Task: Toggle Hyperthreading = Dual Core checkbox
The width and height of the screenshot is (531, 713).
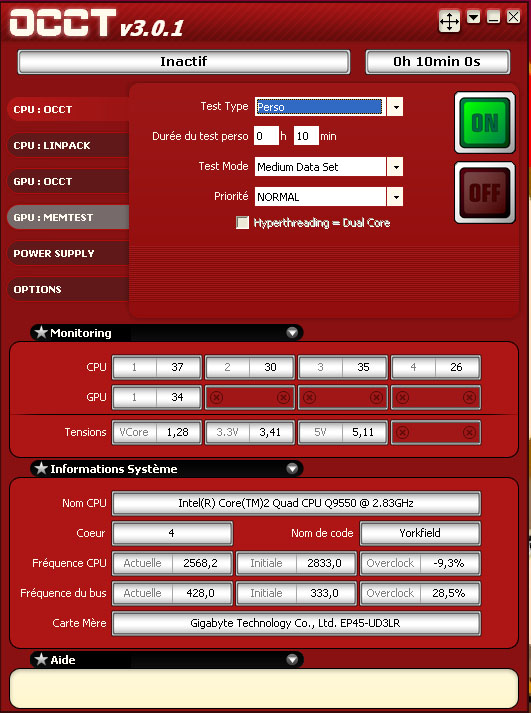Action: [242, 223]
